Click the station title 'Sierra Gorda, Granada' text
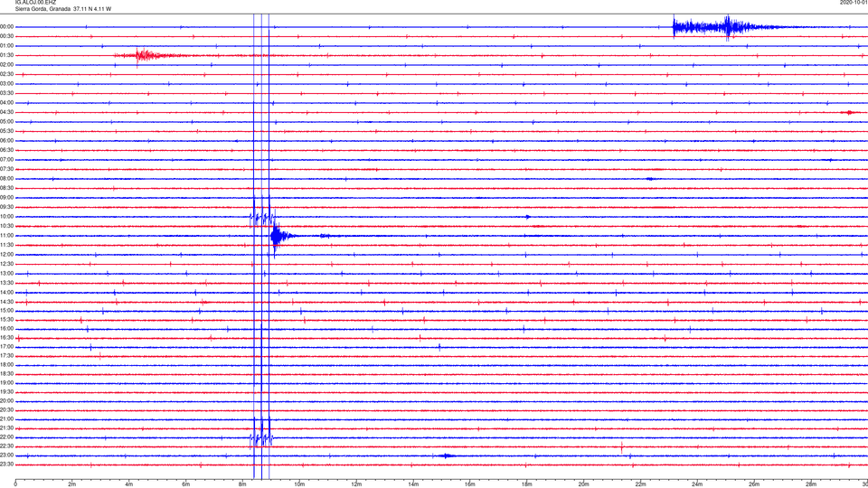Screen dimensions: 868x488 click(42, 9)
